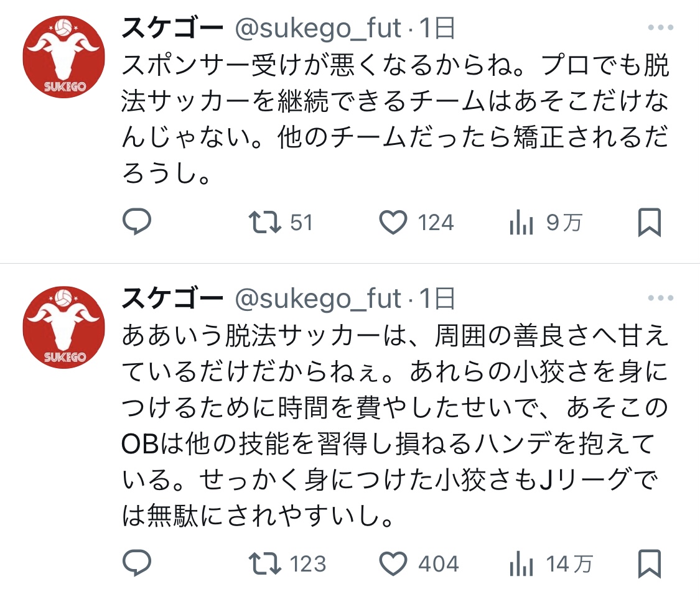Open SUKEGO profile avatar on second tweet
This screenshot has height=602, width=700.
pyautogui.click(x=64, y=327)
